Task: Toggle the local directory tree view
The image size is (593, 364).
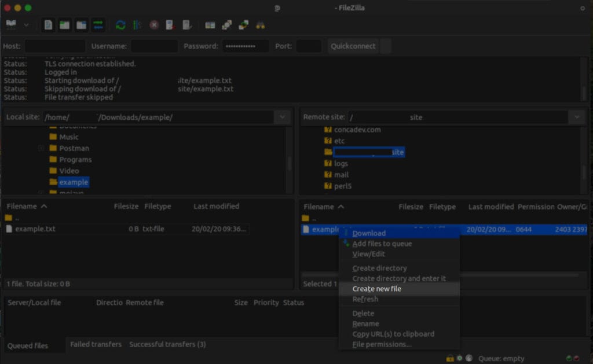Action: 64,25
